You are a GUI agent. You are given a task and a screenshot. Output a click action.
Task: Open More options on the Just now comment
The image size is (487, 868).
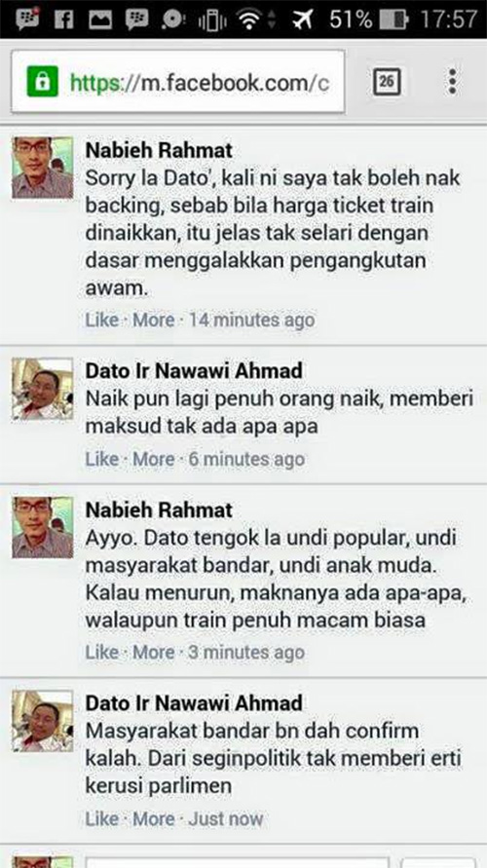pyautogui.click(x=154, y=818)
